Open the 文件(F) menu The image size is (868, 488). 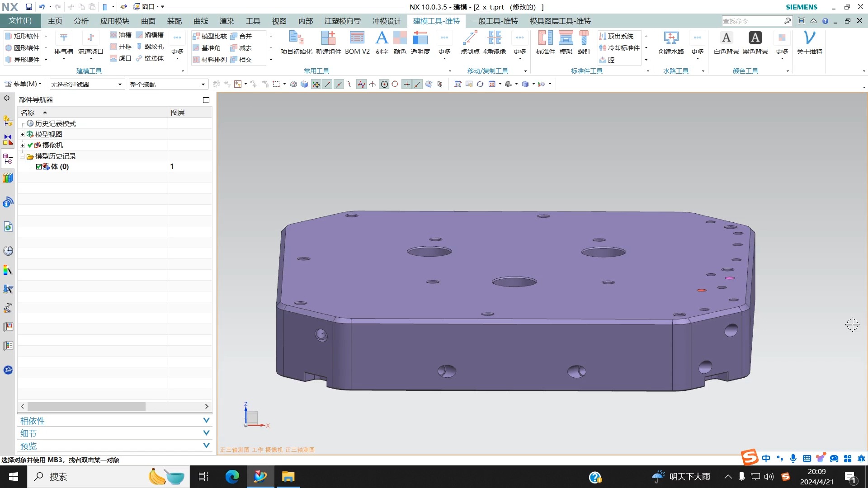point(20,21)
